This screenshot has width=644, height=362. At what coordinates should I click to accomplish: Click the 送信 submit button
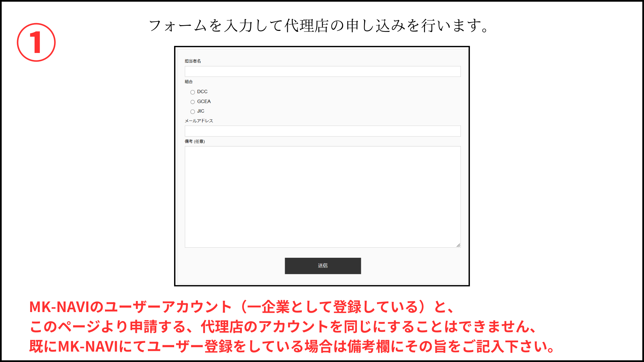pos(323,266)
